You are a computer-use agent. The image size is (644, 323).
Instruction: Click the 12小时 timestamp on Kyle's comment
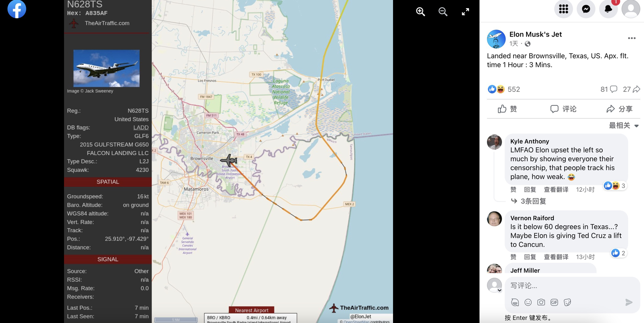585,189
